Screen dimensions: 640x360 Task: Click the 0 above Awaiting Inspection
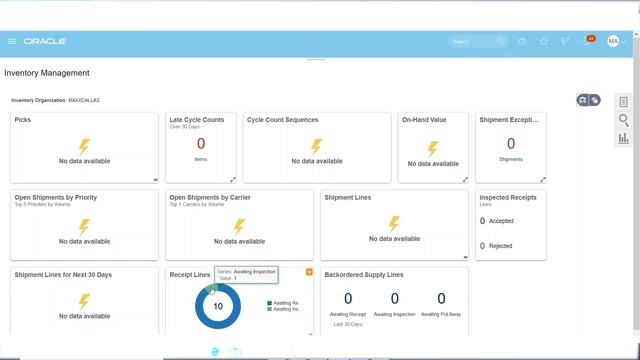(x=395, y=298)
